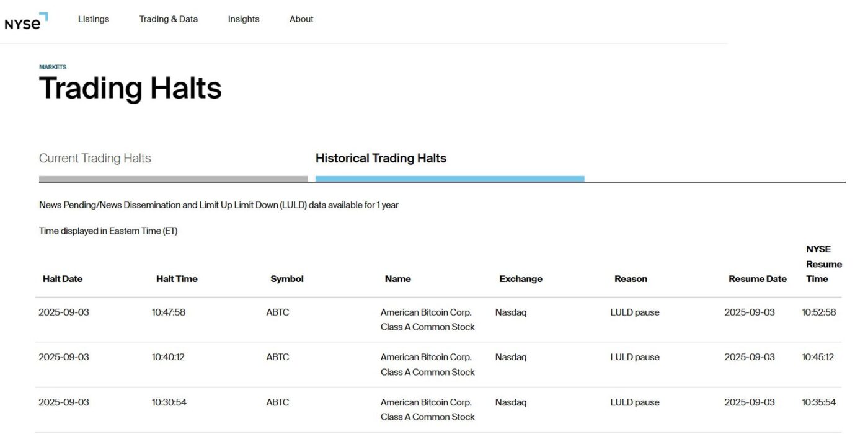The width and height of the screenshot is (868, 434).
Task: Click Nasdaq exchange in the 10:47:58 row
Action: (x=511, y=312)
